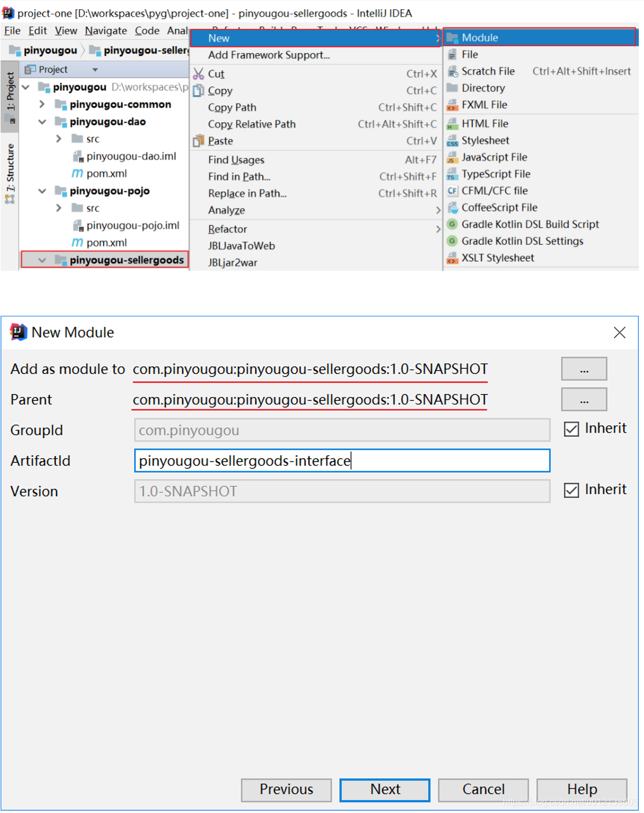Collapse the pinyougou-pojo module
Screen dimensions: 644x813
pos(42,191)
